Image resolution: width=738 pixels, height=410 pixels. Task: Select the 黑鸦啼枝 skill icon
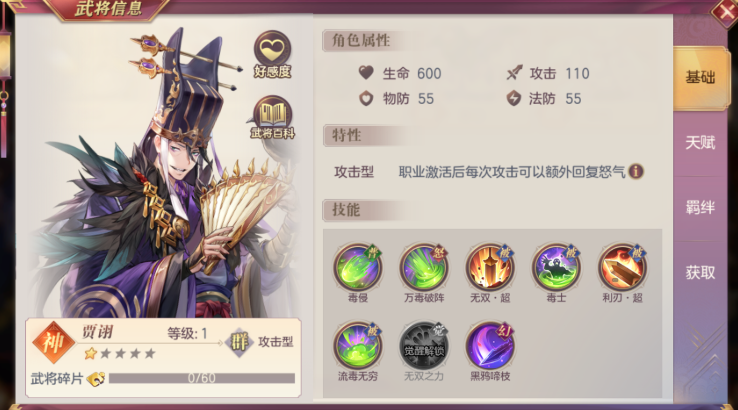pos(489,346)
